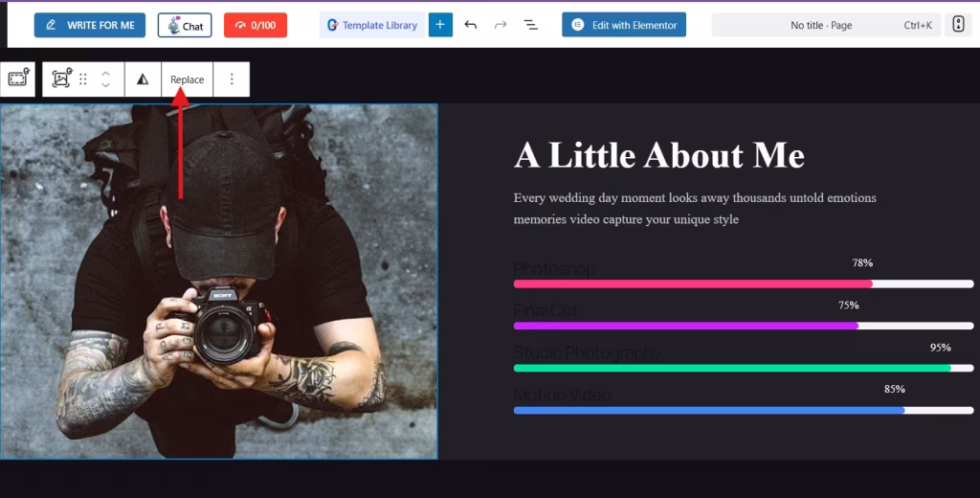Click the 'A Little About Me' heading

pos(659,154)
